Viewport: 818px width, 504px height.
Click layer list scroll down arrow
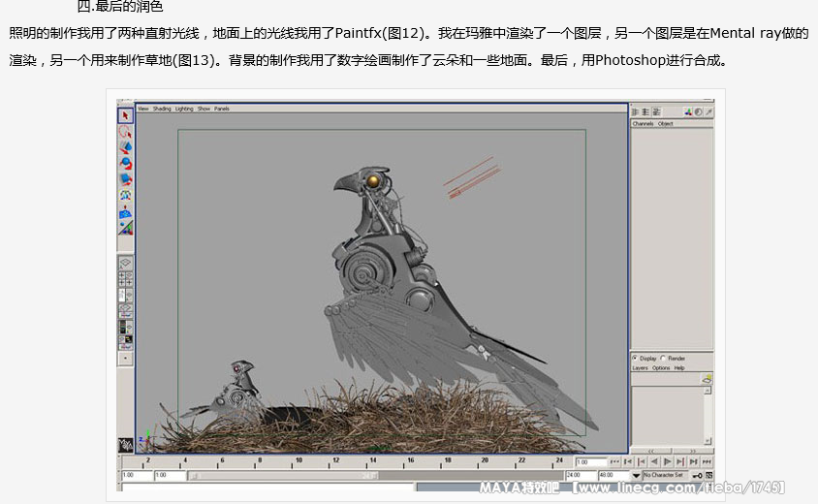coord(708,441)
